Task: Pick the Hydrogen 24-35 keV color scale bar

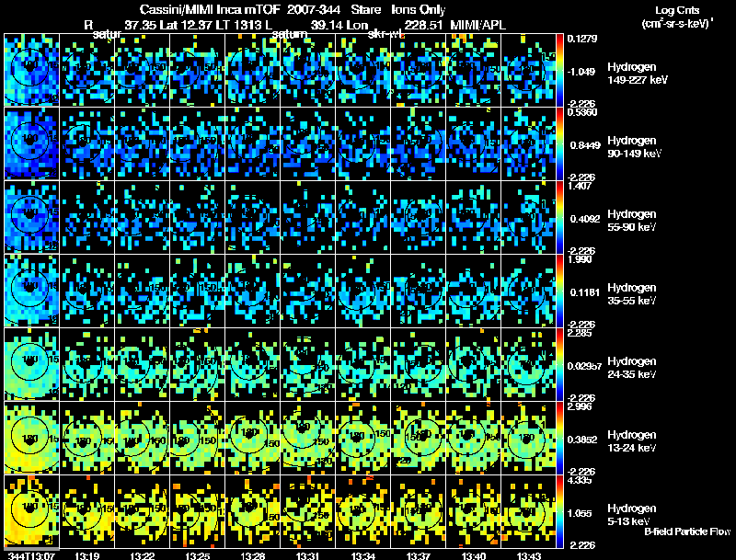Action: click(x=559, y=364)
